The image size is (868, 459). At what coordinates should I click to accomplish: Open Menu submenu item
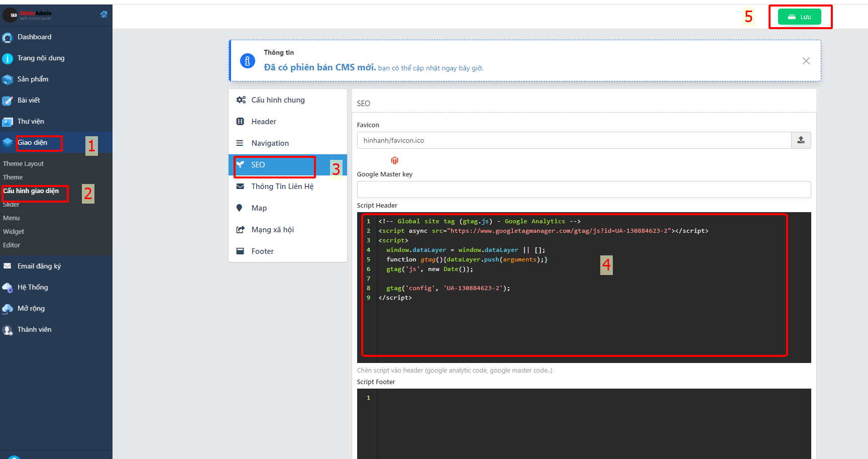[11, 218]
